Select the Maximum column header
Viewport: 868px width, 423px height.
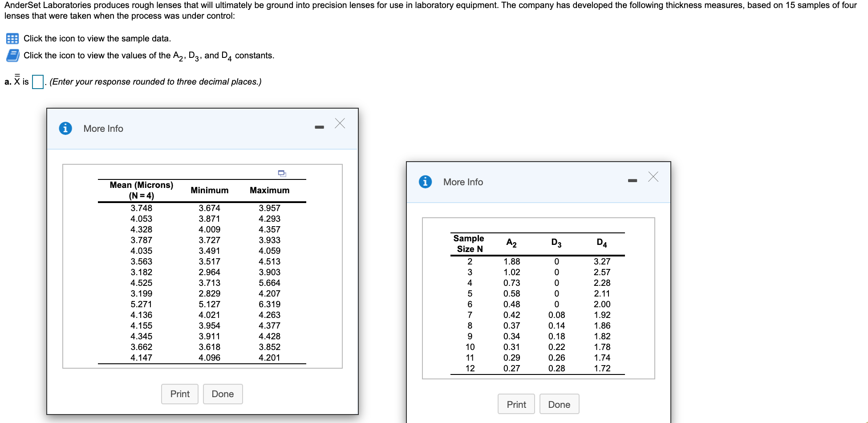(270, 190)
